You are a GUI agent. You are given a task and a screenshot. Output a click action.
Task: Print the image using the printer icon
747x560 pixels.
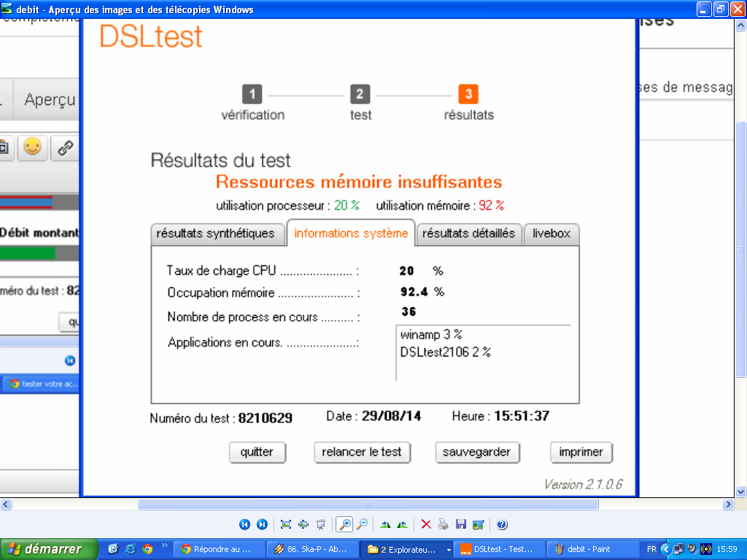444,524
